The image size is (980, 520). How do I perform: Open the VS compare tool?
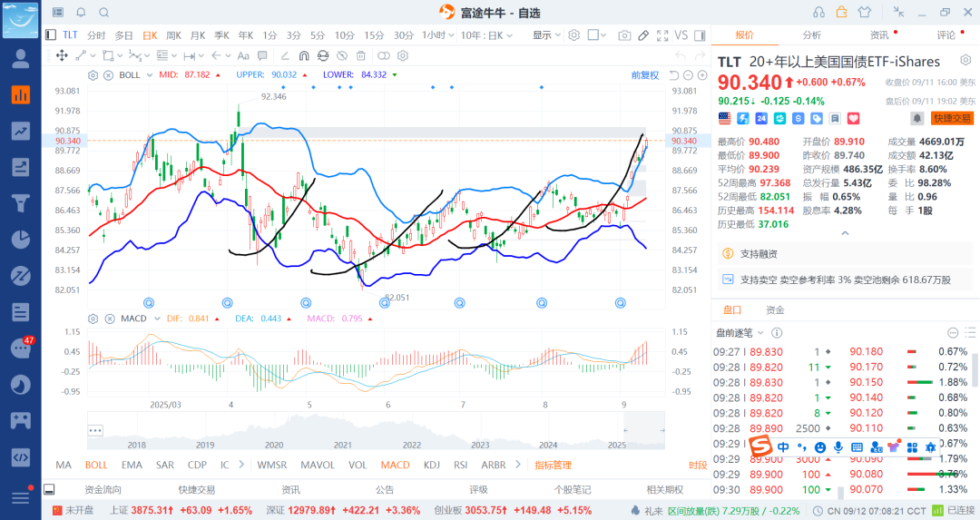[x=681, y=35]
